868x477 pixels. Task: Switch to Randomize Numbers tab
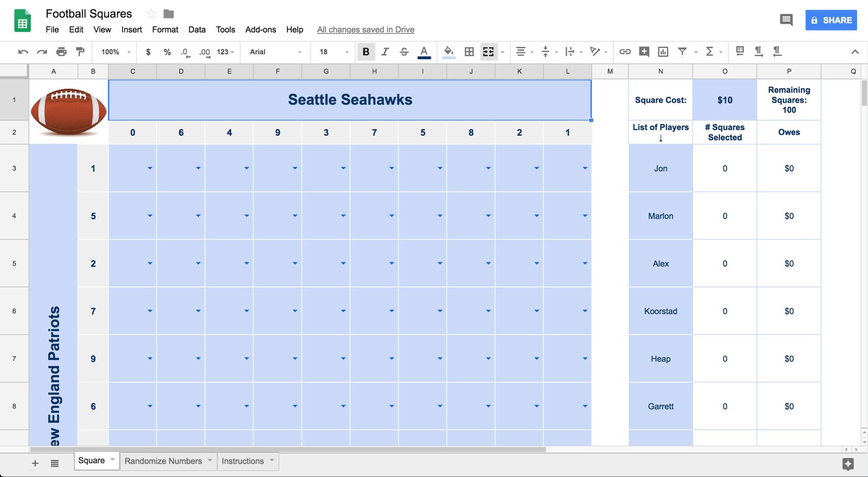click(168, 461)
